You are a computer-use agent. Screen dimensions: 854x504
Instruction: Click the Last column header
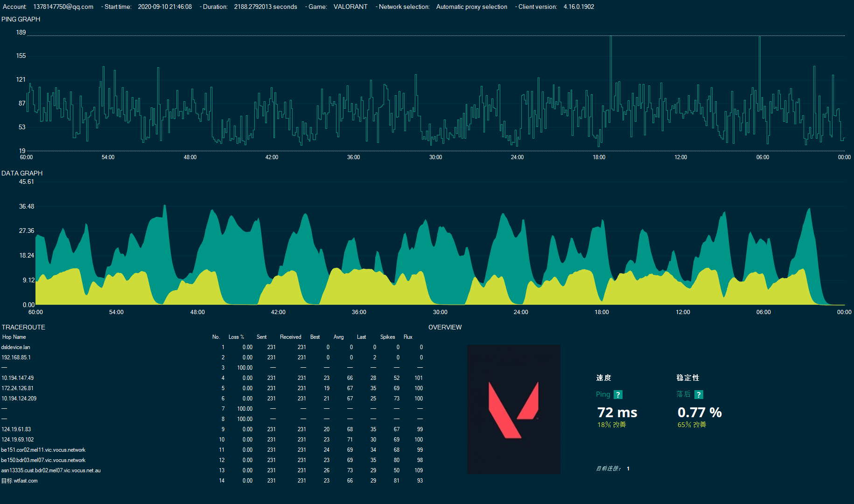tap(361, 337)
